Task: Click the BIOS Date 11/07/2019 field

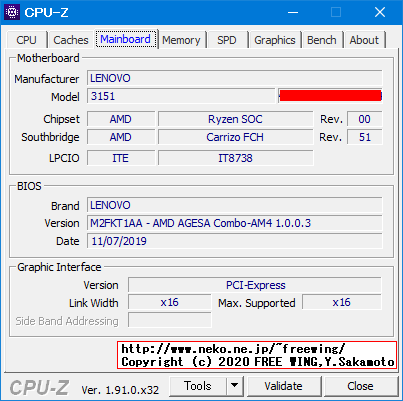Action: pyautogui.click(x=235, y=241)
